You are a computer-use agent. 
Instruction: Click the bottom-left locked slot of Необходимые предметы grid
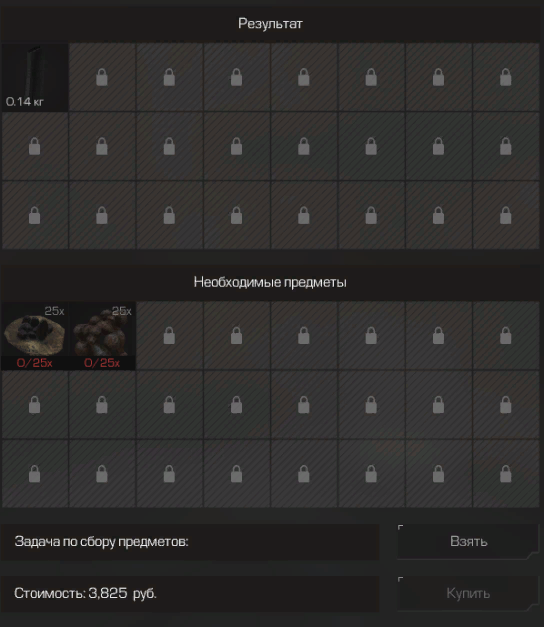click(35, 474)
